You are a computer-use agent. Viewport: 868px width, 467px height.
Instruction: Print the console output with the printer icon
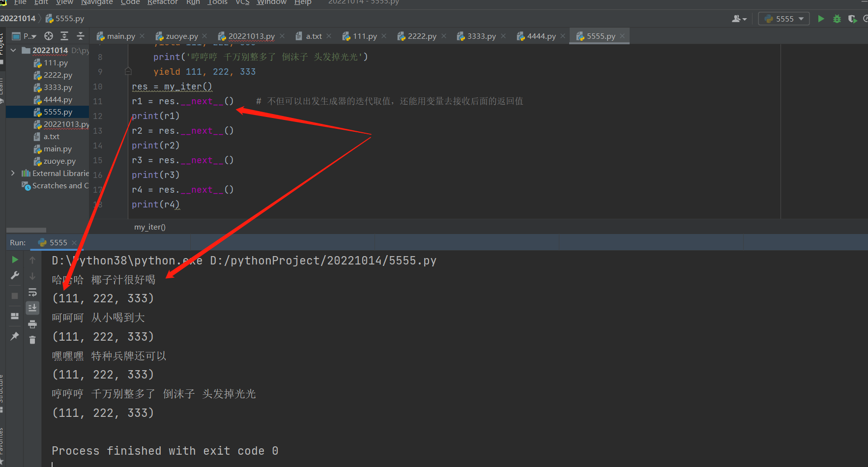click(32, 324)
